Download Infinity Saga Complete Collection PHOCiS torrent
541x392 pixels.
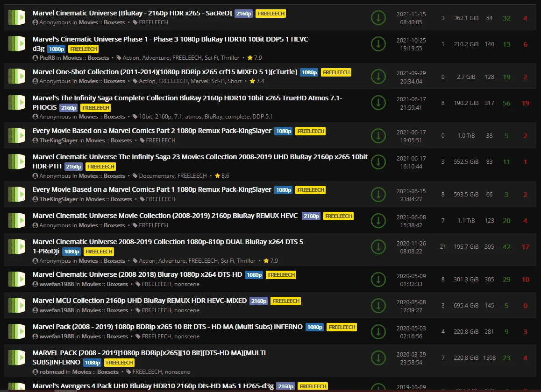[378, 103]
